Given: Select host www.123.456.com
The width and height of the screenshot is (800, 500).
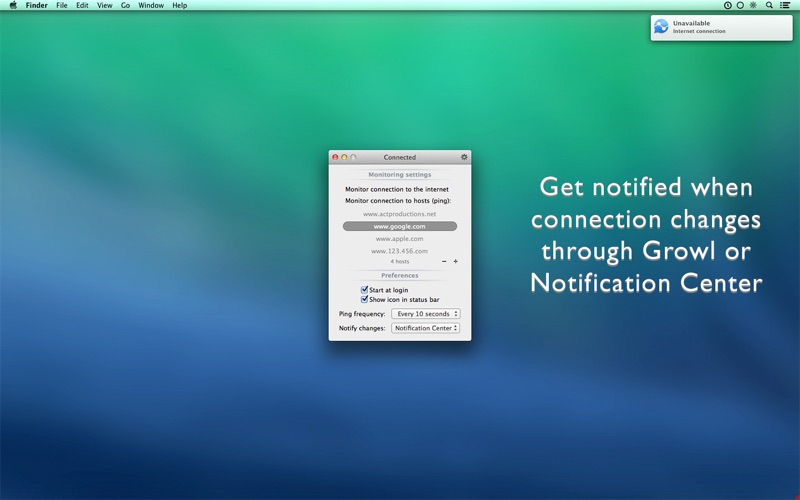Looking at the screenshot, I should pos(399,251).
